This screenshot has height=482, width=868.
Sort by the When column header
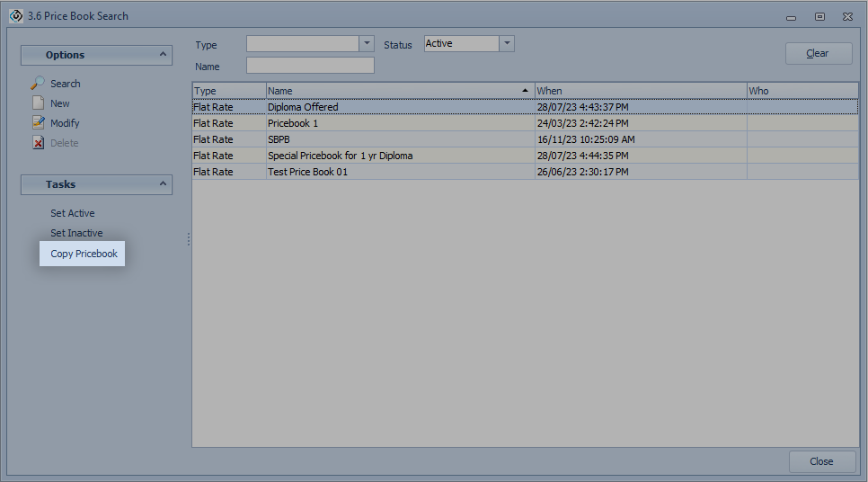point(638,91)
